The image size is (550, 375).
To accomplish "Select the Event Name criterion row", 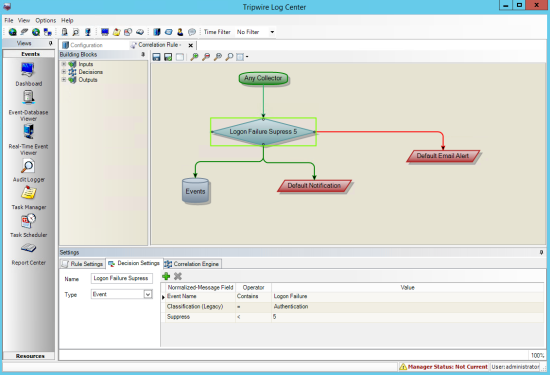I will [x=353, y=296].
